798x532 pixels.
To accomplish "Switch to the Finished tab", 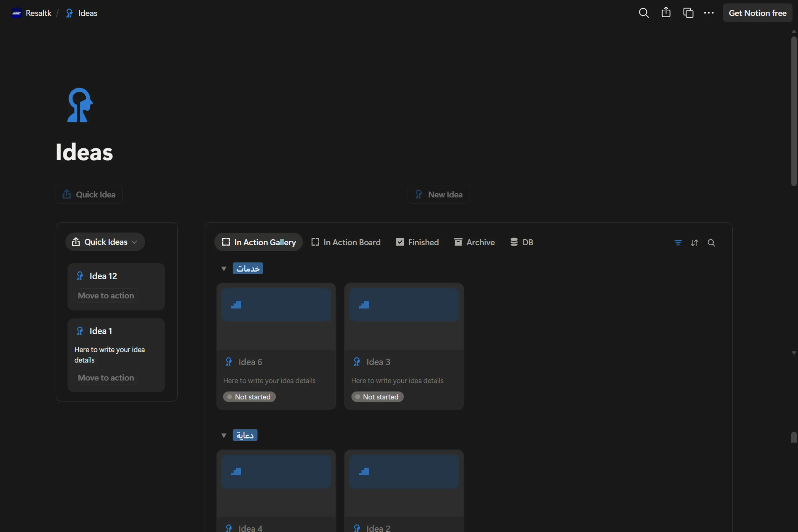I will click(417, 242).
